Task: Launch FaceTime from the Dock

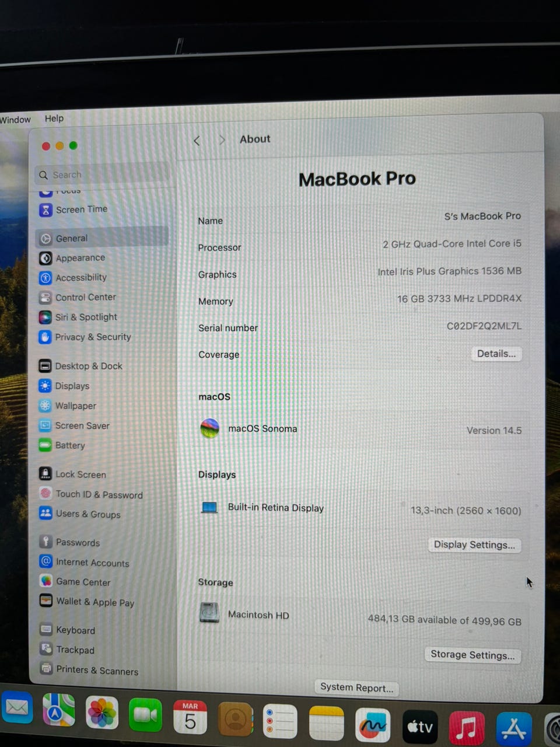Action: click(145, 714)
